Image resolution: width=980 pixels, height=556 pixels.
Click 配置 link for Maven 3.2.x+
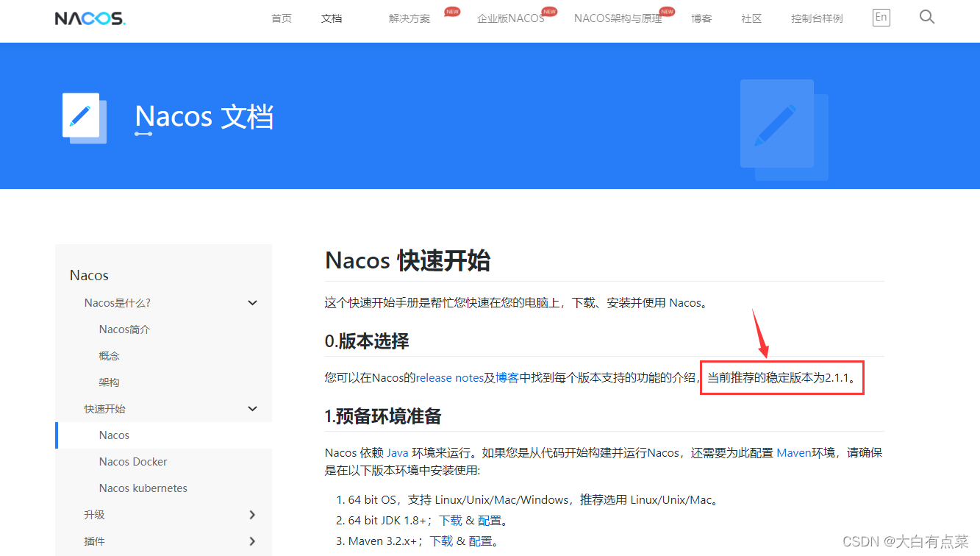tap(481, 541)
